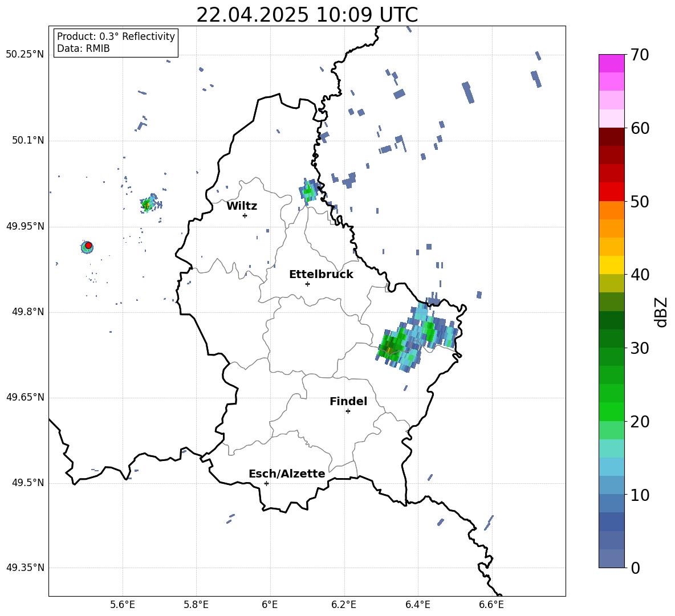
Task: Click the 5.6°E longitude label
Action: click(x=123, y=605)
